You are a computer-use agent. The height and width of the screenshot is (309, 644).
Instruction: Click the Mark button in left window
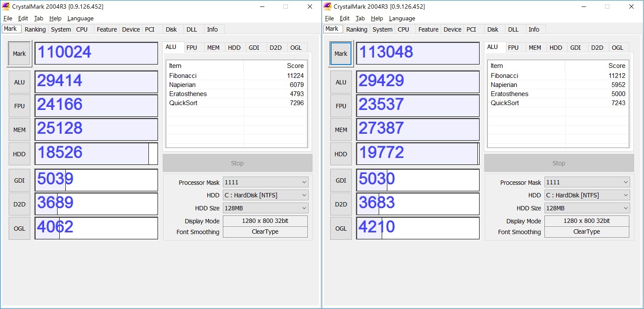pyautogui.click(x=19, y=54)
